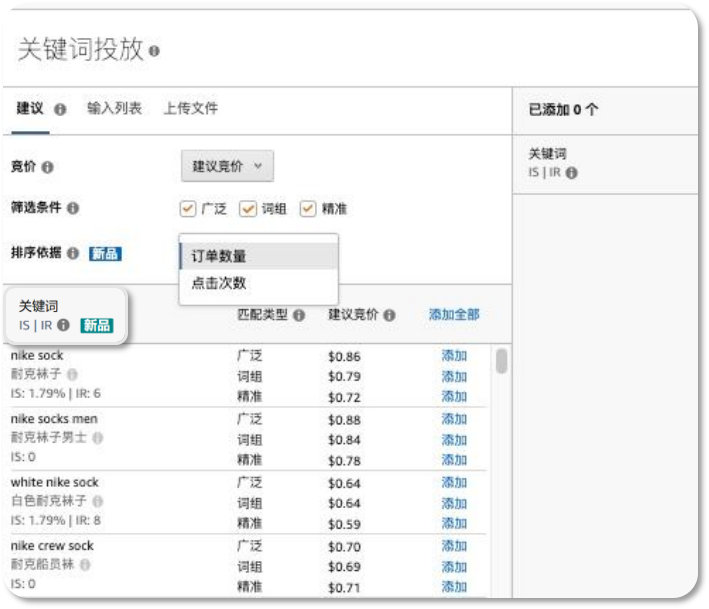Click the keyword text white nike sock
Screen dimensions: 709x609
pos(55,482)
